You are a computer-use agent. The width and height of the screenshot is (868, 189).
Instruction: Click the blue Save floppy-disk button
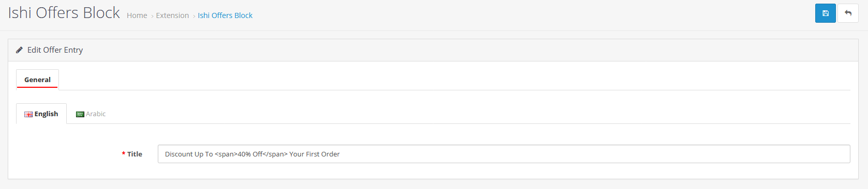tap(825, 13)
